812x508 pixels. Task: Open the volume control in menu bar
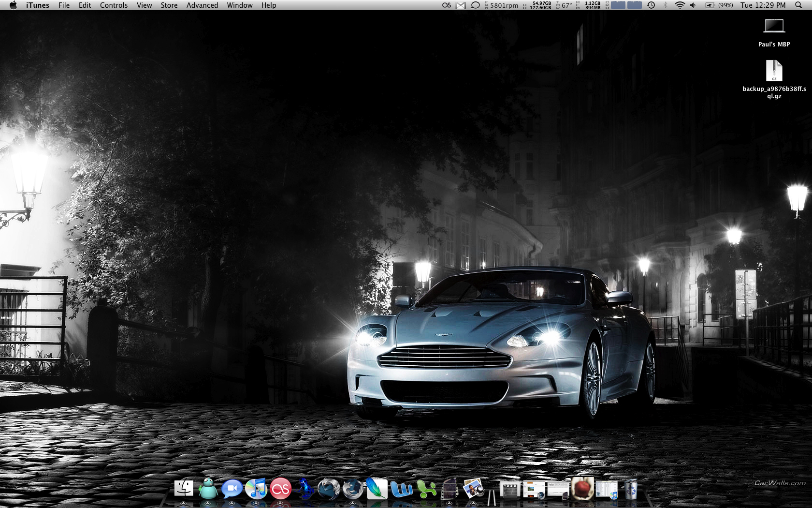click(693, 5)
